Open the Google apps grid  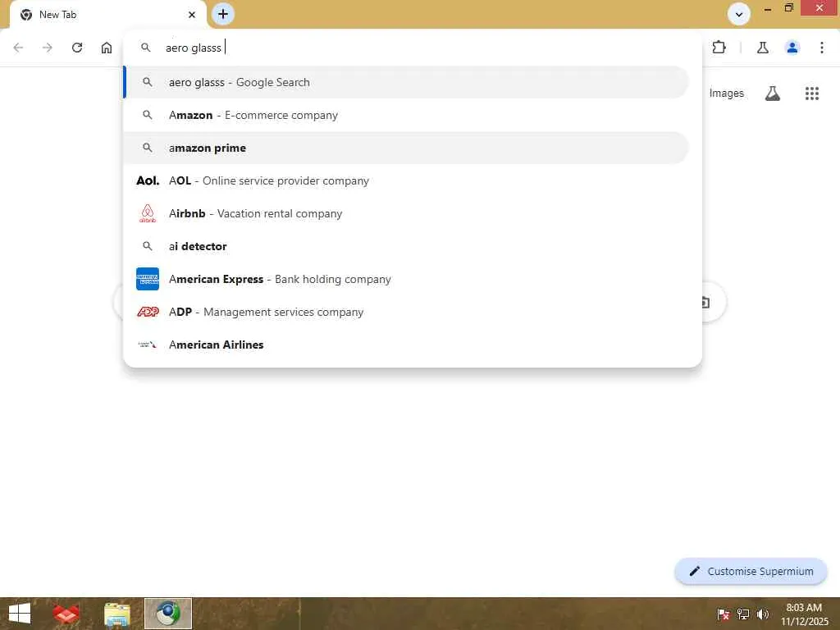click(812, 94)
